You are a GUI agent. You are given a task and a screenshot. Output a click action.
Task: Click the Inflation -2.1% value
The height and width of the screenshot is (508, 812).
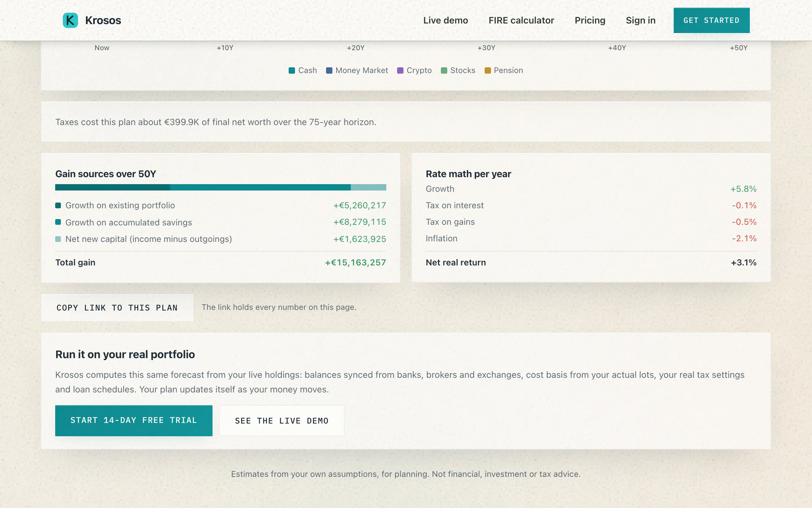pos(744,238)
